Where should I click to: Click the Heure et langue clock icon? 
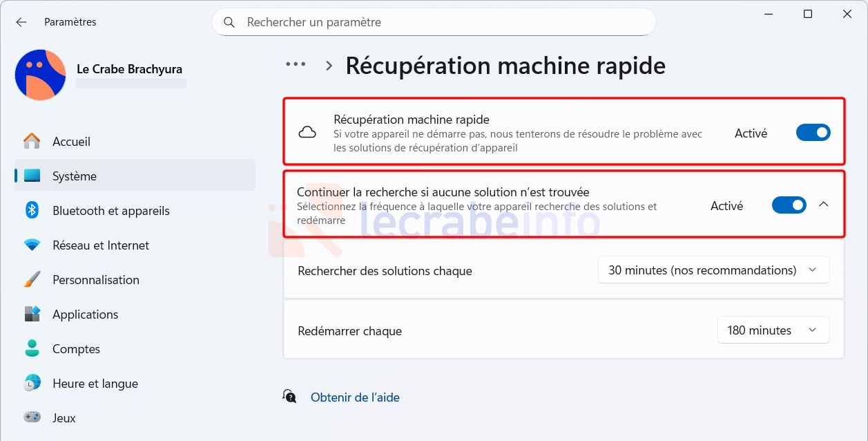tap(32, 383)
